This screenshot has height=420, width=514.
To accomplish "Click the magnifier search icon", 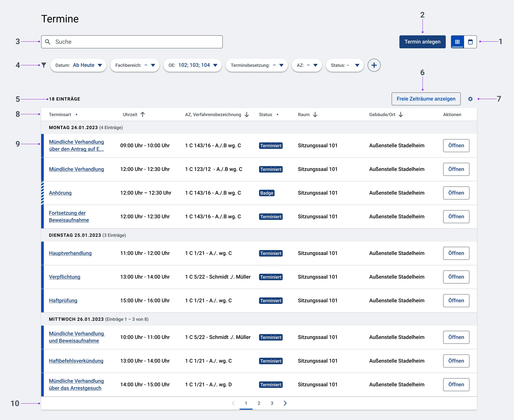I will (x=48, y=42).
